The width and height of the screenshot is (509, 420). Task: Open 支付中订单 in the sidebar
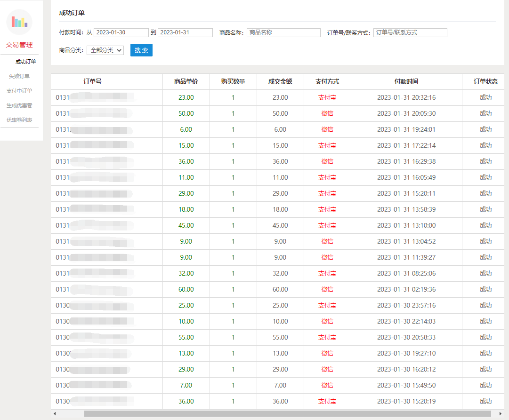(19, 91)
